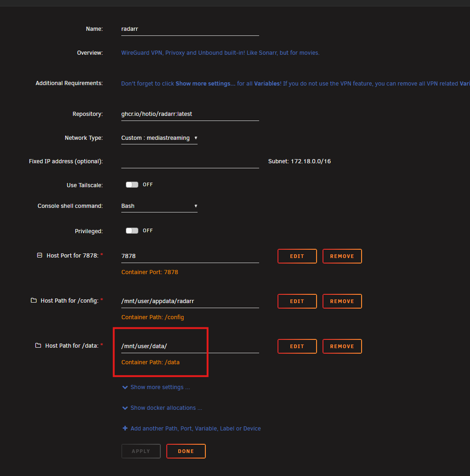Click Add another Path, Port, Variable link
This screenshot has height=476, width=470.
[x=195, y=428]
